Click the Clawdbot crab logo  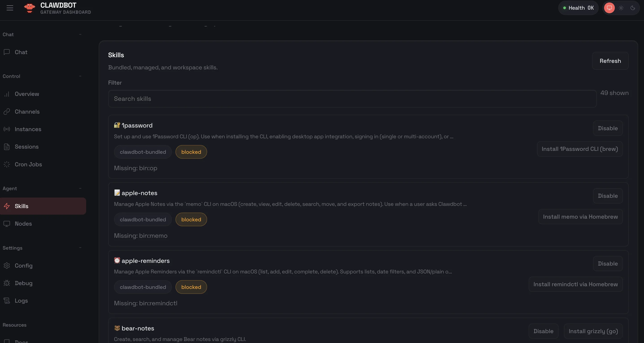29,8
